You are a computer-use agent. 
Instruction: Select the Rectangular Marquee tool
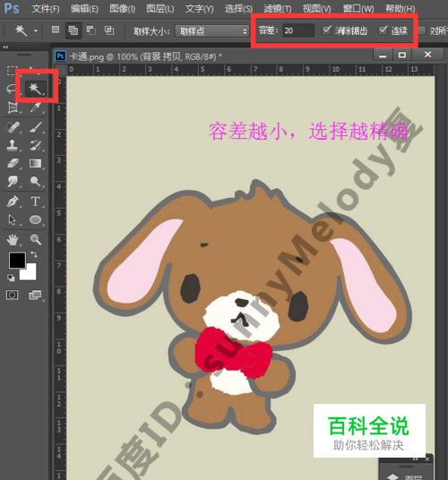[x=12, y=70]
